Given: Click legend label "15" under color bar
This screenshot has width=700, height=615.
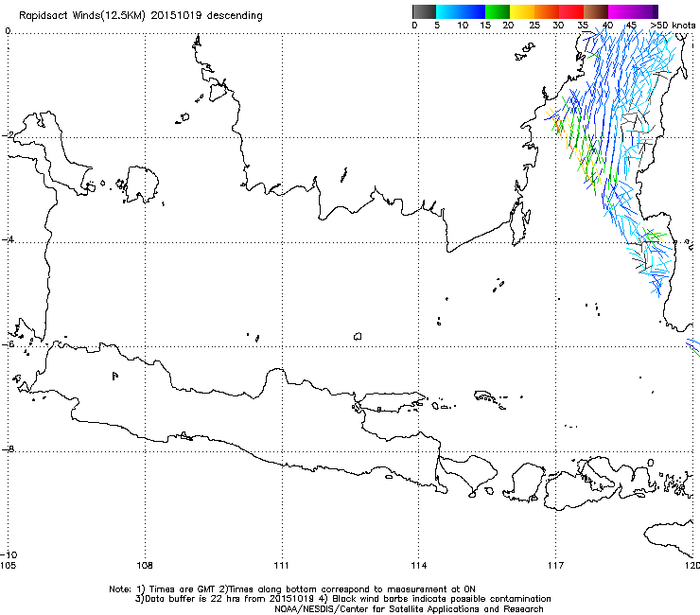Looking at the screenshot, I should [x=485, y=26].
